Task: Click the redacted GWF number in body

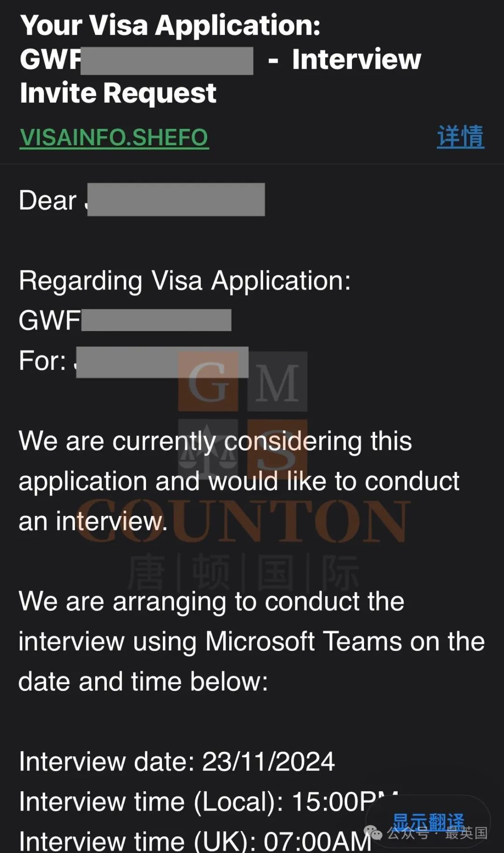Action: (156, 320)
